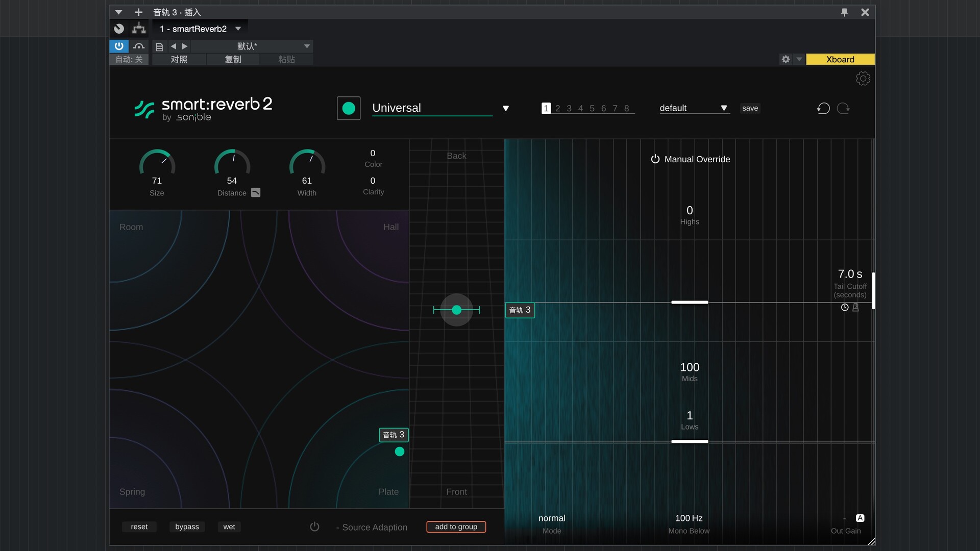Open the channel editor knob icon
Screen dimensions: 980x551
[x=119, y=29]
